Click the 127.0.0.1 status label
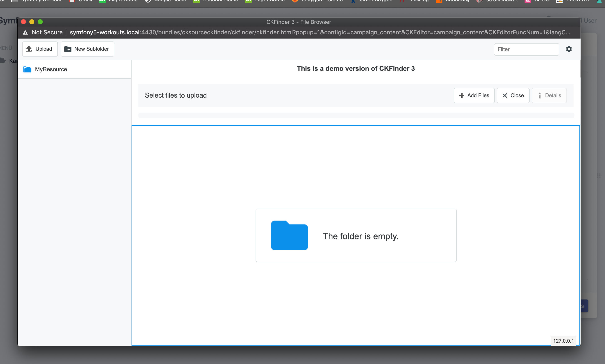Viewport: 605px width, 364px height. coord(564,341)
